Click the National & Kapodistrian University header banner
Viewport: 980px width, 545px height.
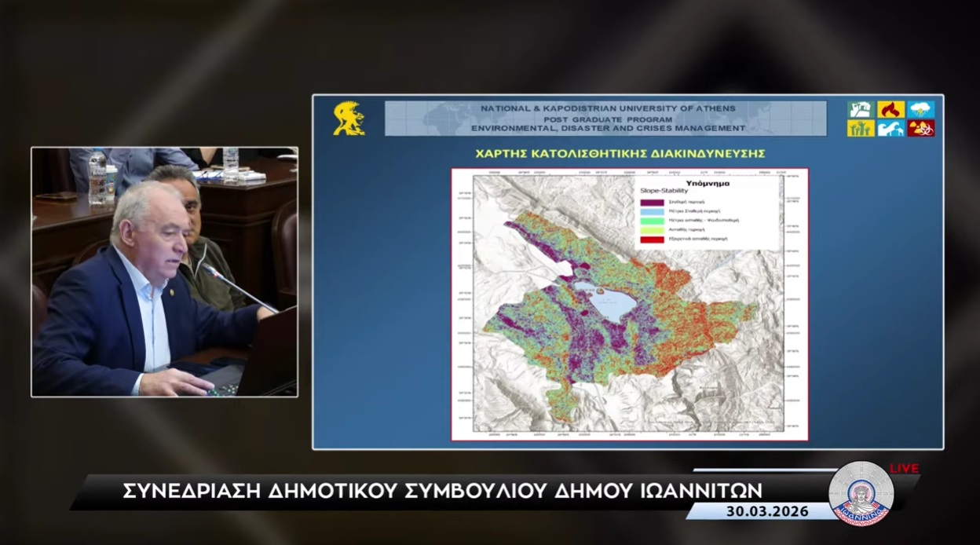605,119
